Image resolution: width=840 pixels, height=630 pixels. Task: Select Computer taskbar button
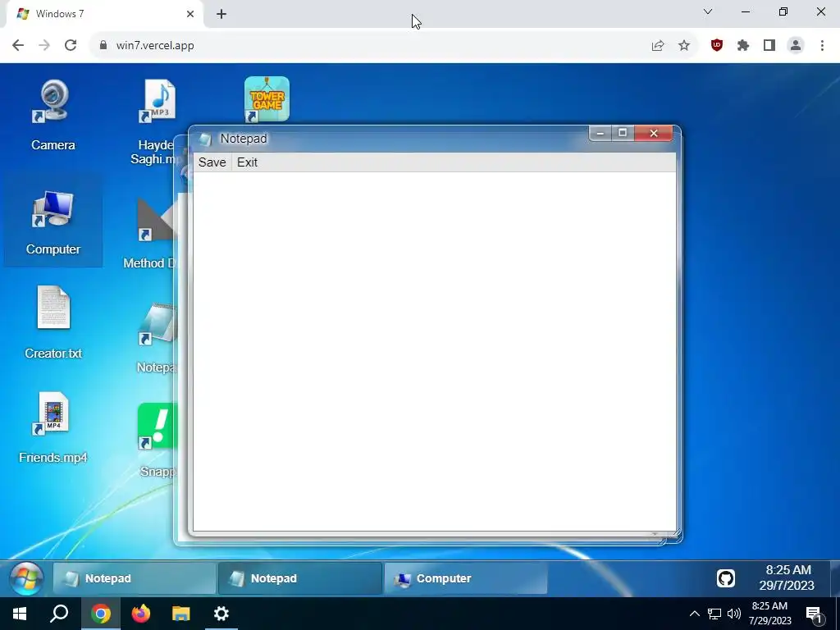click(466, 578)
